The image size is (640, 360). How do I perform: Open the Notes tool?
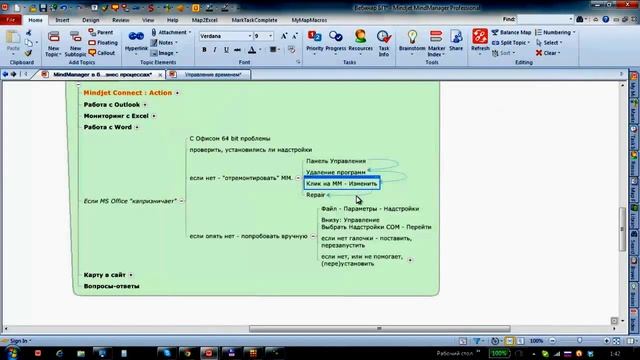pyautogui.click(x=164, y=42)
